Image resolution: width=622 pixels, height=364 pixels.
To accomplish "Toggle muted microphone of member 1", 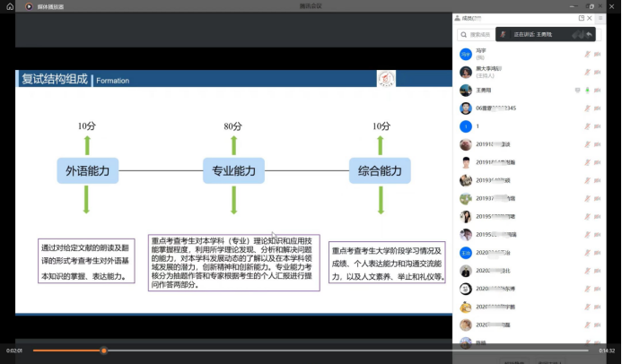I will click(x=587, y=126).
